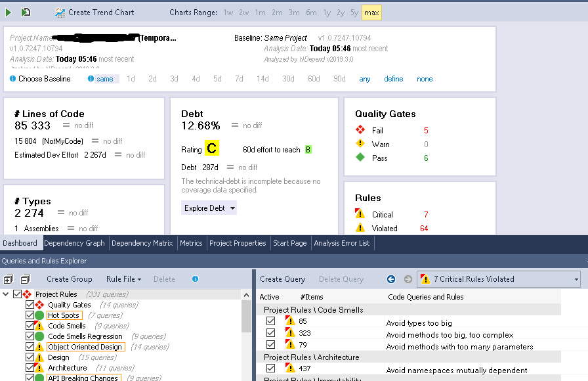The height and width of the screenshot is (381, 588).
Task: Open the Project Properties tab
Action: (238, 243)
